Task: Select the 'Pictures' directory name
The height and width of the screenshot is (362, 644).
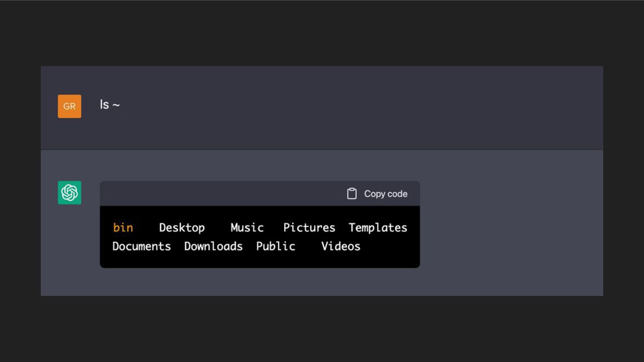Action: coord(309,227)
